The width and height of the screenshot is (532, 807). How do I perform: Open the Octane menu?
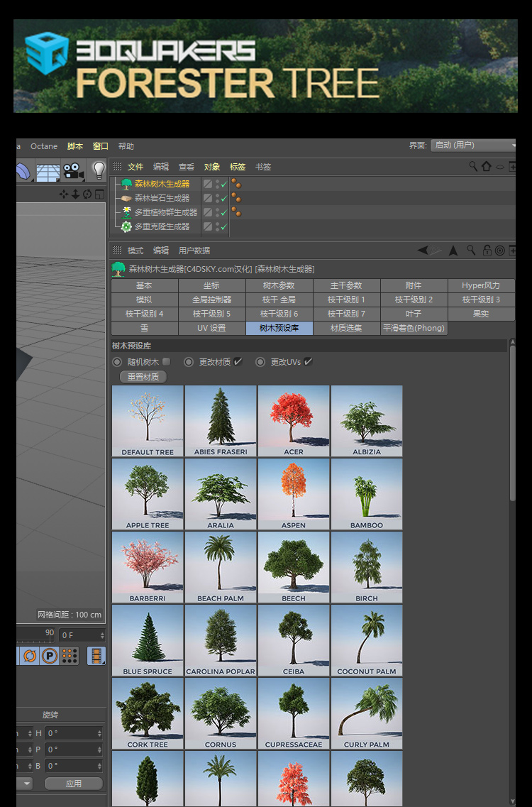tap(44, 146)
